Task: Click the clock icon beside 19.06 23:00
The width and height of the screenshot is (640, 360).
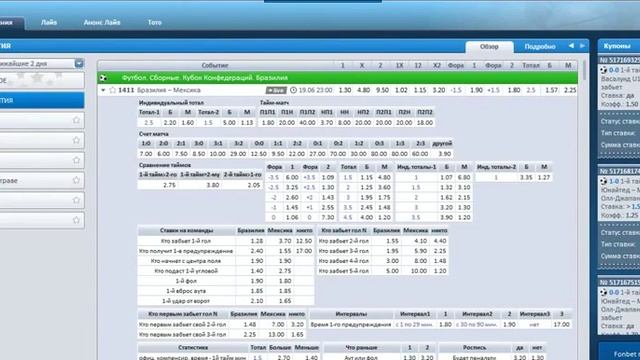Action: click(x=293, y=90)
